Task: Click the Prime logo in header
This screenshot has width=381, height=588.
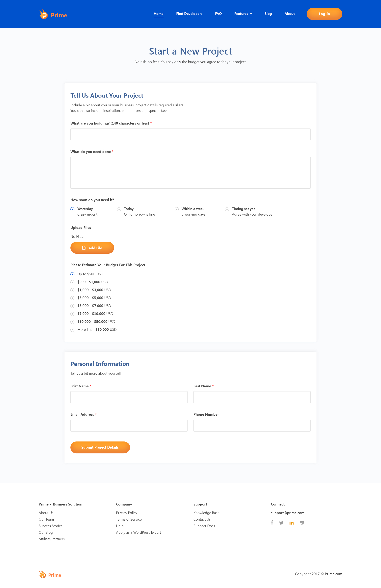Action: (53, 15)
